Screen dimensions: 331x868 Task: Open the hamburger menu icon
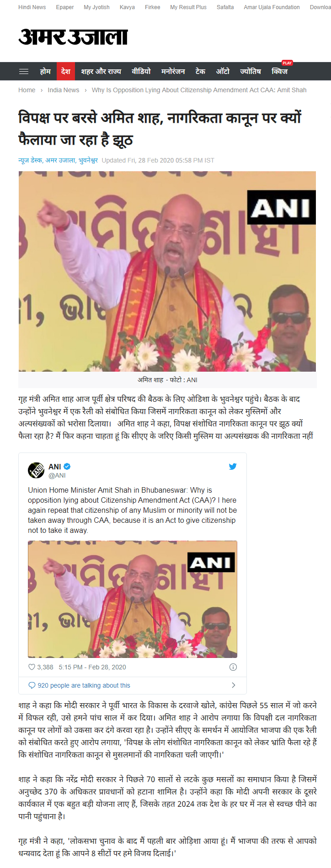(24, 71)
